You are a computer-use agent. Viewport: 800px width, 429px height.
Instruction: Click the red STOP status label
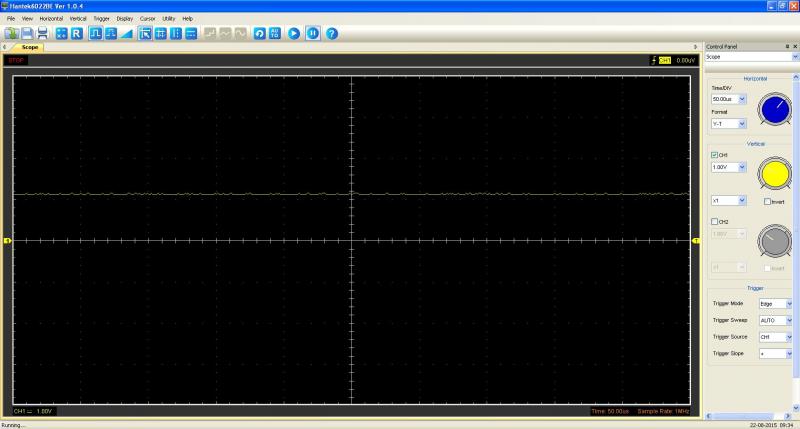16,60
